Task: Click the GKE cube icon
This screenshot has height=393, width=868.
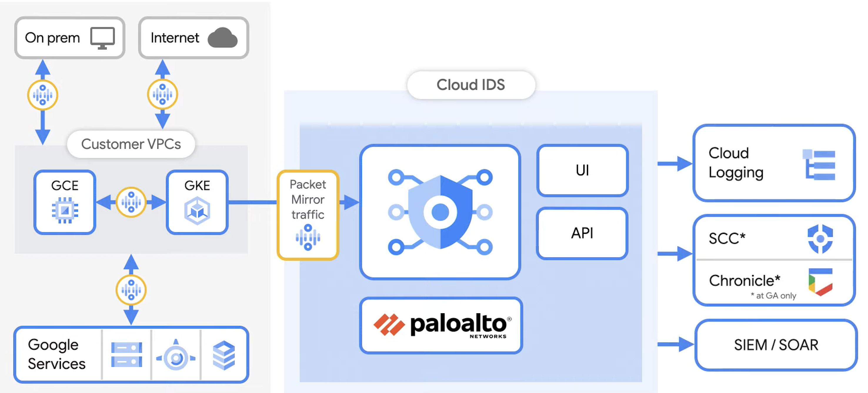Action: [x=197, y=211]
